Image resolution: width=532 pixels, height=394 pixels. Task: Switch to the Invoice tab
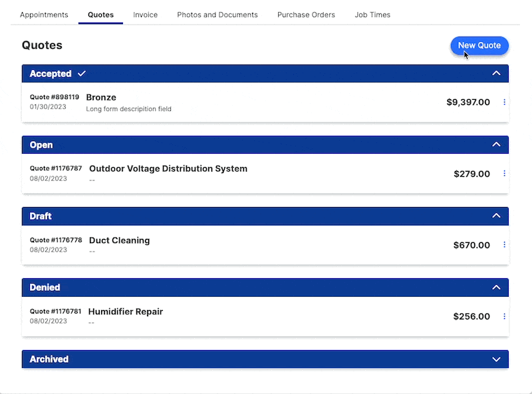(145, 15)
